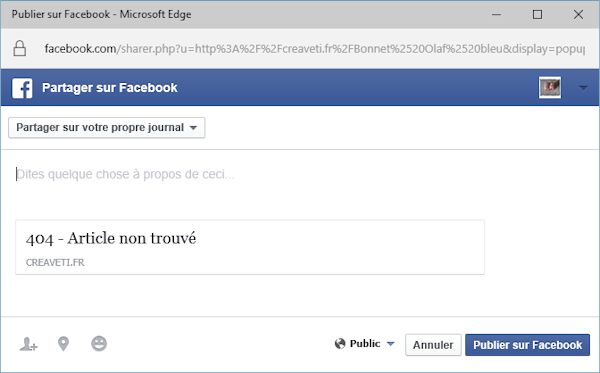Viewport: 600px width, 373px height.
Task: Click the 404 Article non trouvé link preview
Action: coord(250,247)
